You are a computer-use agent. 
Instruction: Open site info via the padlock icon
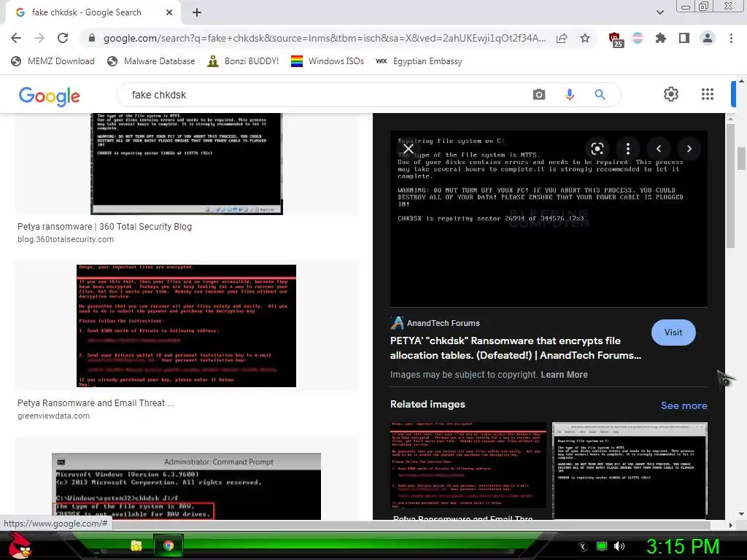tap(92, 38)
